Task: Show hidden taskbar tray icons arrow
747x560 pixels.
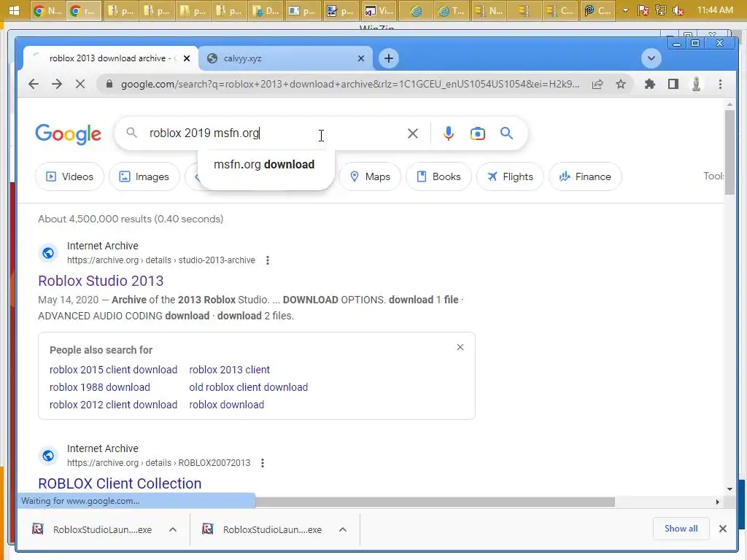Action: pos(624,10)
